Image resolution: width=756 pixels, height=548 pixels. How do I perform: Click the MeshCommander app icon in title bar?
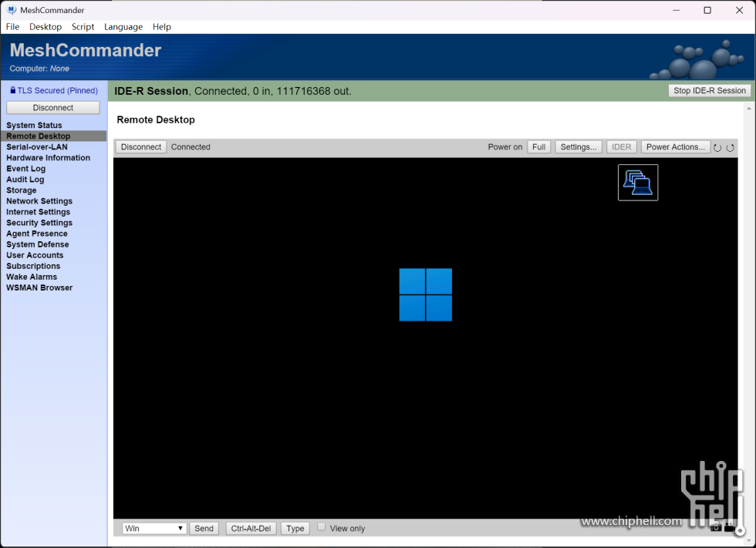point(12,9)
